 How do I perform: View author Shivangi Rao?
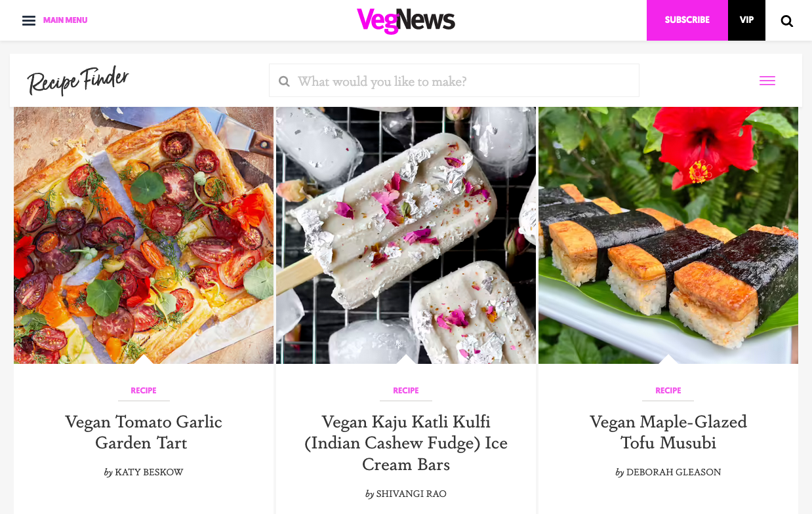(411, 494)
